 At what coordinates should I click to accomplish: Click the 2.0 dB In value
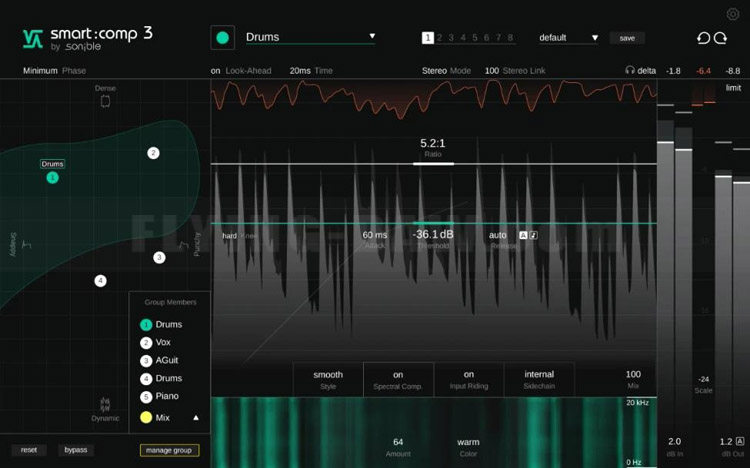tap(674, 441)
